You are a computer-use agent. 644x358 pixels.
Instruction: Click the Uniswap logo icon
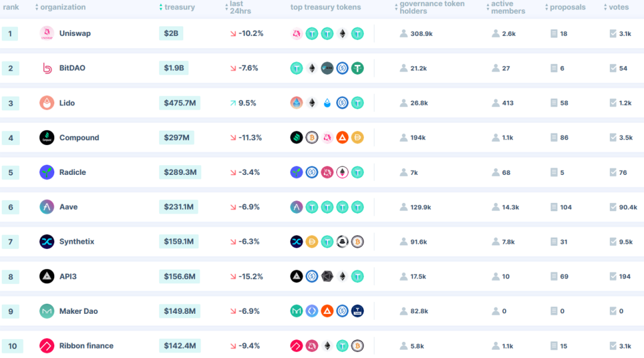pyautogui.click(x=47, y=33)
